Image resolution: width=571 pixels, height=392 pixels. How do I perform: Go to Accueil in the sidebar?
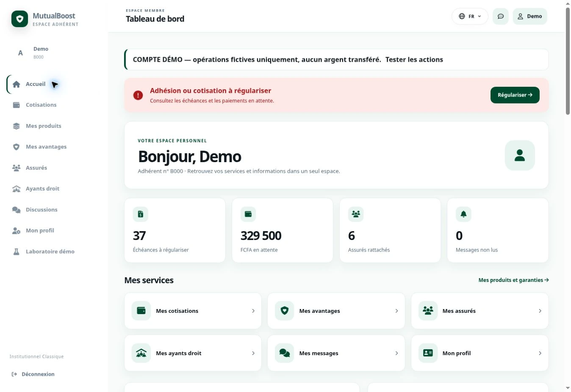point(54,84)
